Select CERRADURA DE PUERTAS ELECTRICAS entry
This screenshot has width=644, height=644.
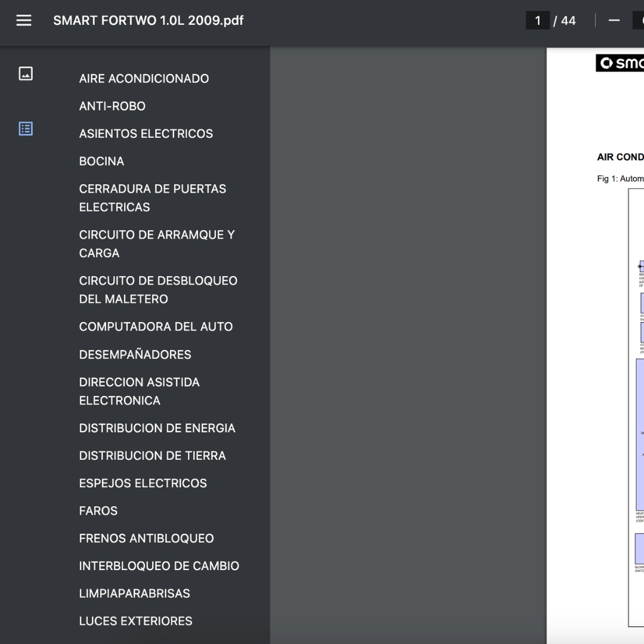pyautogui.click(x=153, y=198)
